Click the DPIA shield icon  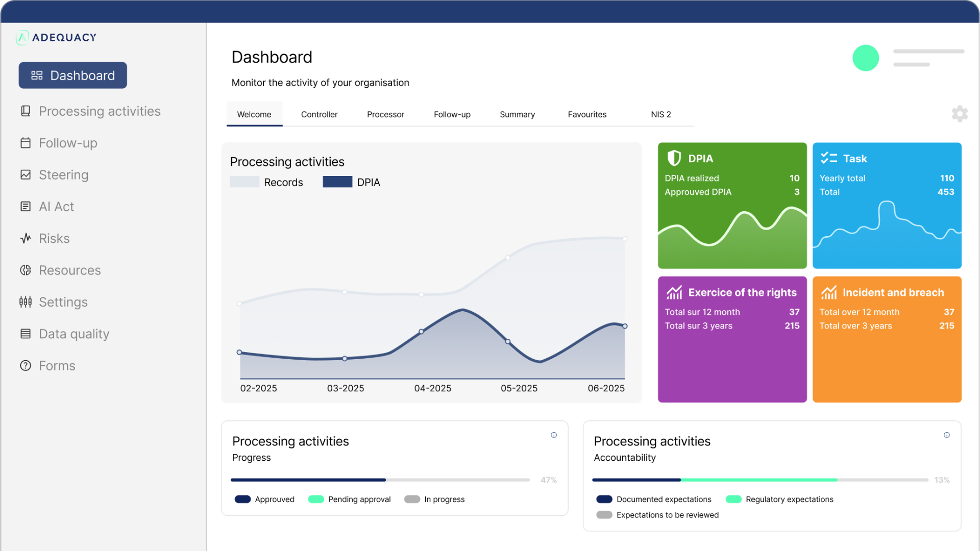pyautogui.click(x=674, y=158)
